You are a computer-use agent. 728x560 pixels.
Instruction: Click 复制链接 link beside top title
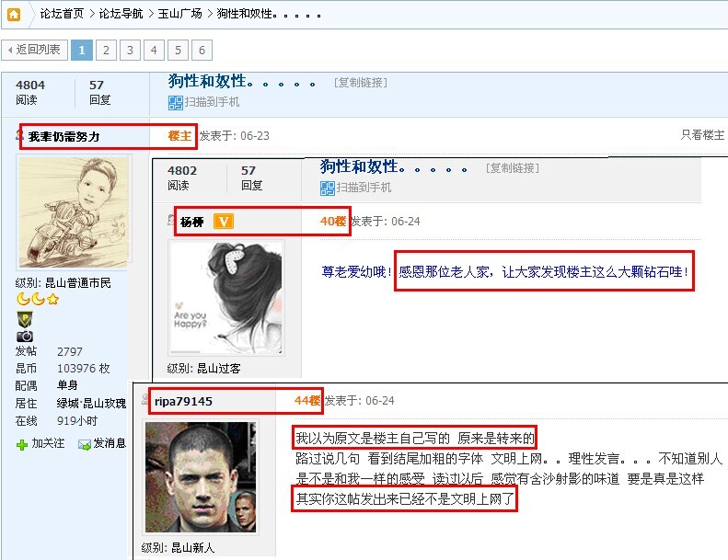360,83
